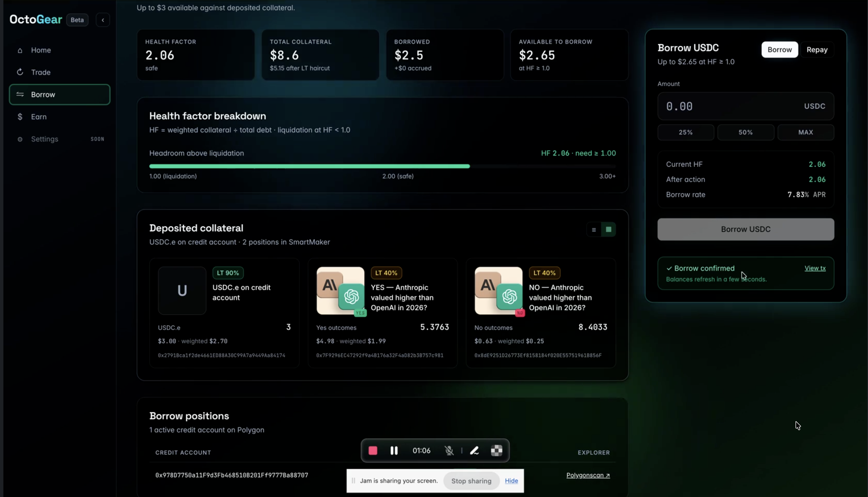
Task: Click the NO Anthropic market thumbnail
Action: (x=499, y=290)
